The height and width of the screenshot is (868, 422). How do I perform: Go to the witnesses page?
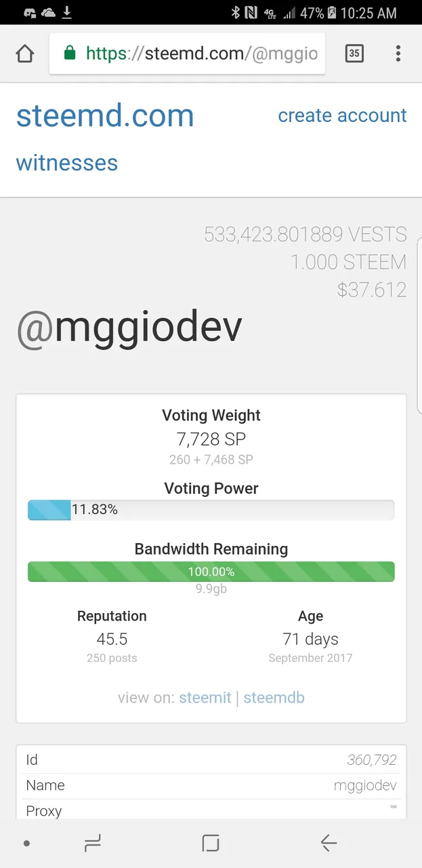(67, 163)
